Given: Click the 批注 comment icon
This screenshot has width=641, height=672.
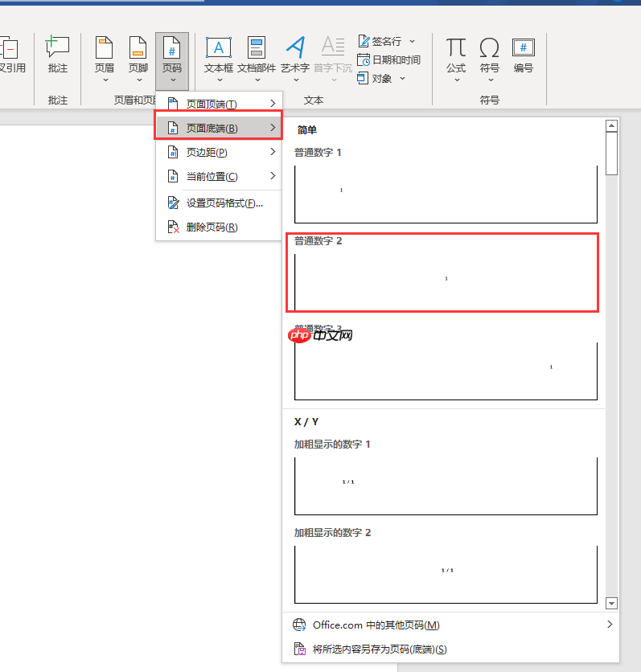Looking at the screenshot, I should tap(57, 47).
